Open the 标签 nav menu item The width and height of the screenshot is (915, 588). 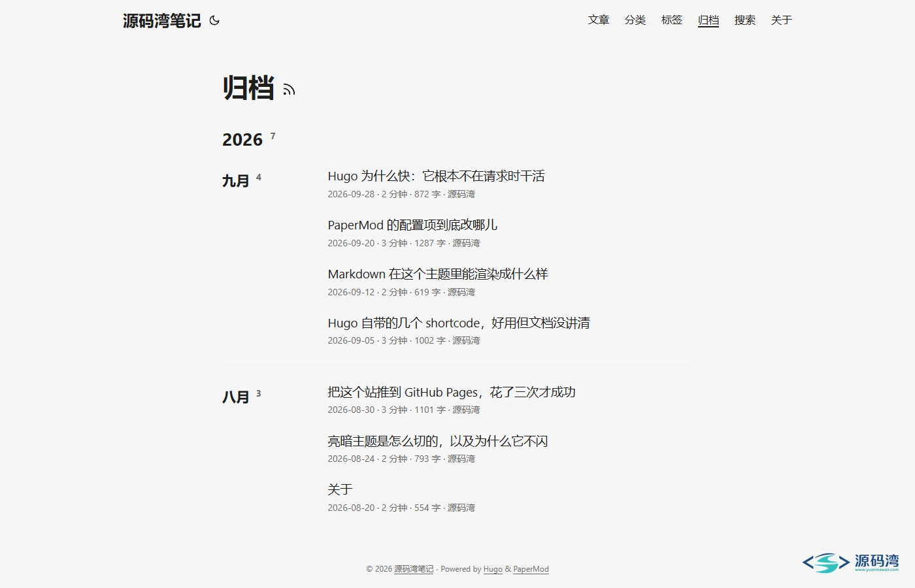pyautogui.click(x=672, y=20)
